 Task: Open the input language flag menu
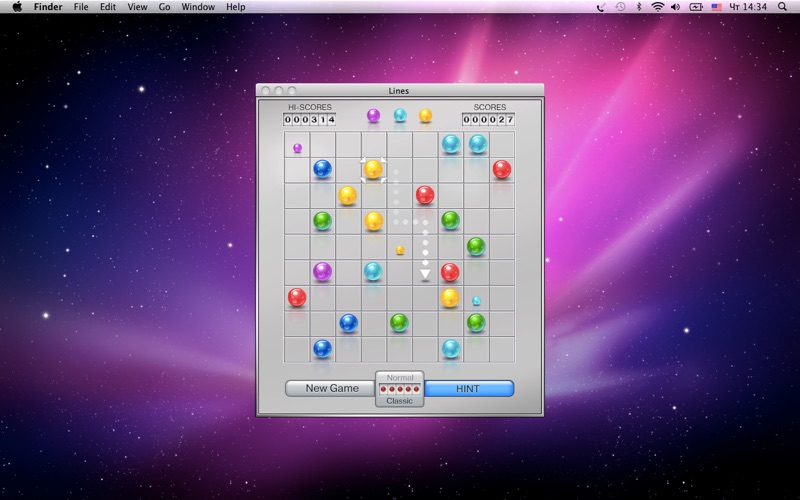pyautogui.click(x=716, y=7)
